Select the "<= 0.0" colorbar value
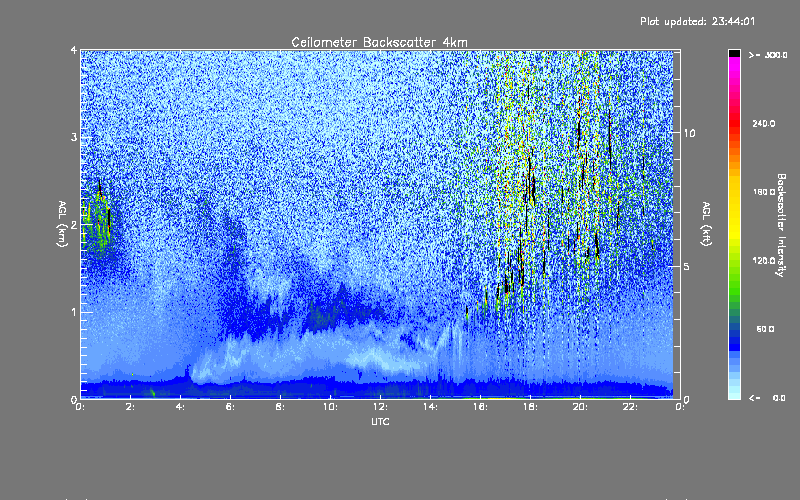 [768, 397]
